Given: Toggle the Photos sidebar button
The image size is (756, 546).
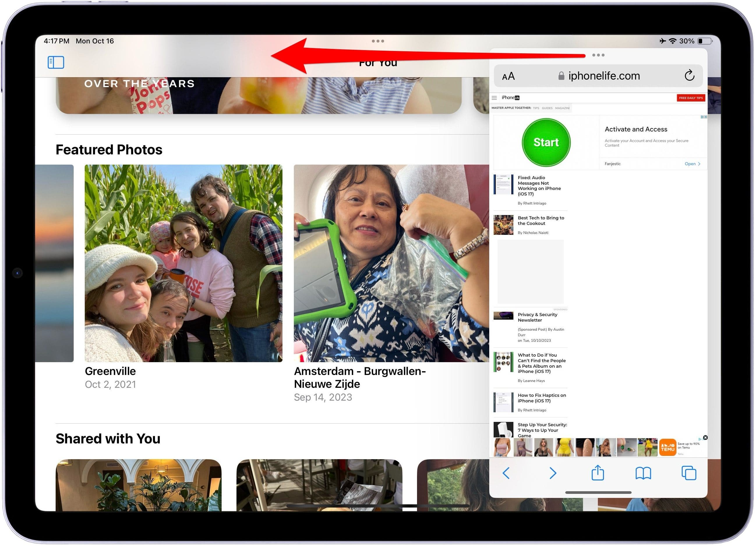Looking at the screenshot, I should (56, 62).
